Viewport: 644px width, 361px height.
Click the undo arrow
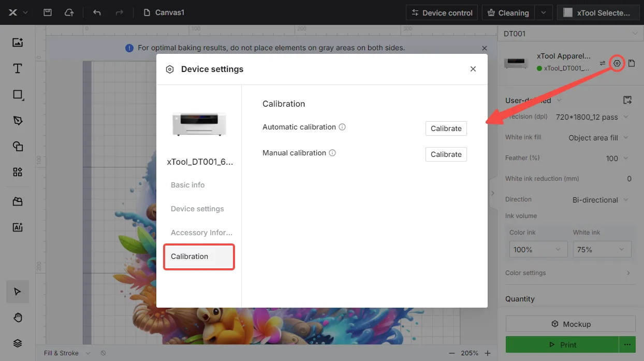point(97,12)
